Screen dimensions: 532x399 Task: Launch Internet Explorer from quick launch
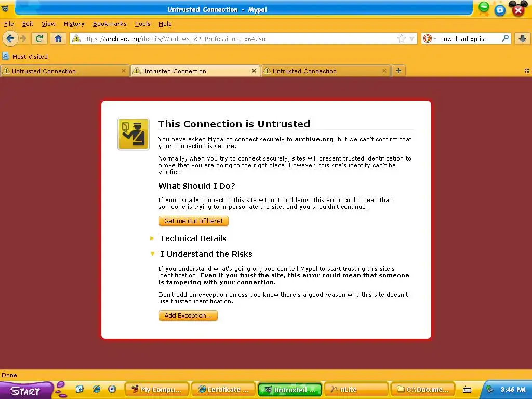click(x=96, y=389)
